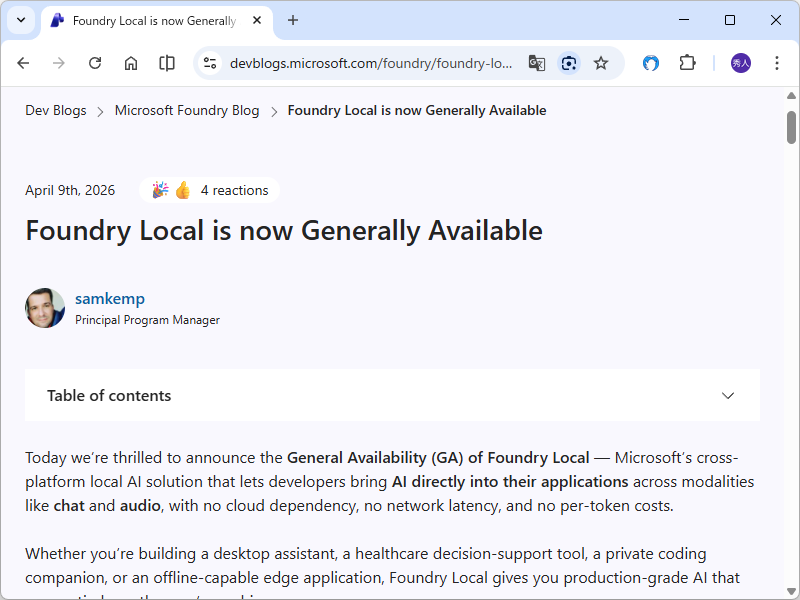Viewport: 800px width, 600px height.
Task: Click the browser Back arrow
Action: coord(23,63)
